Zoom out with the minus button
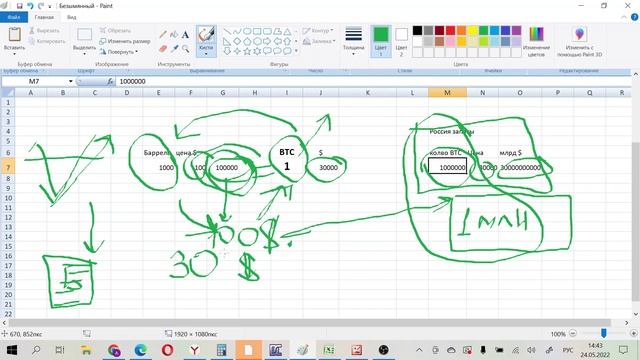This screenshot has width=640, height=360. pyautogui.click(x=573, y=333)
